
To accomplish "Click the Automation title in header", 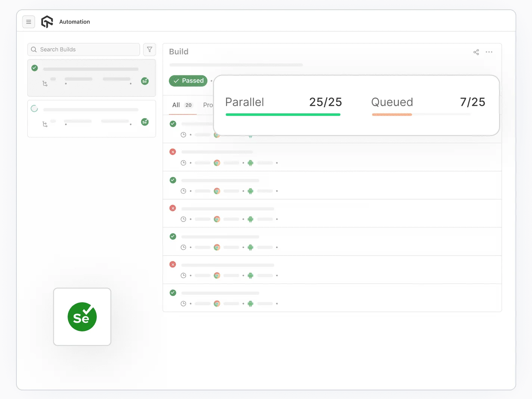I will coord(74,22).
